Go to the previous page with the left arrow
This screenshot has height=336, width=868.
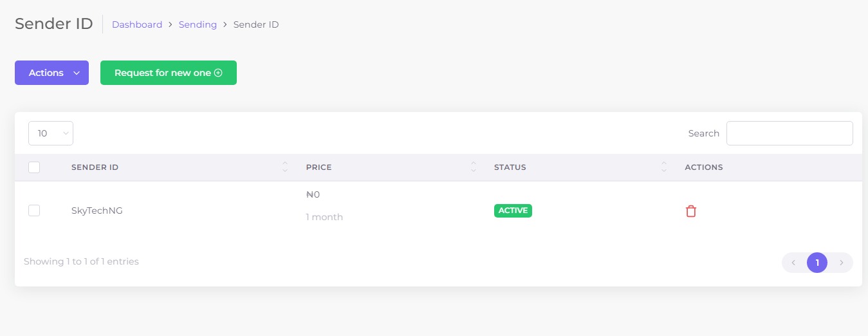point(793,263)
